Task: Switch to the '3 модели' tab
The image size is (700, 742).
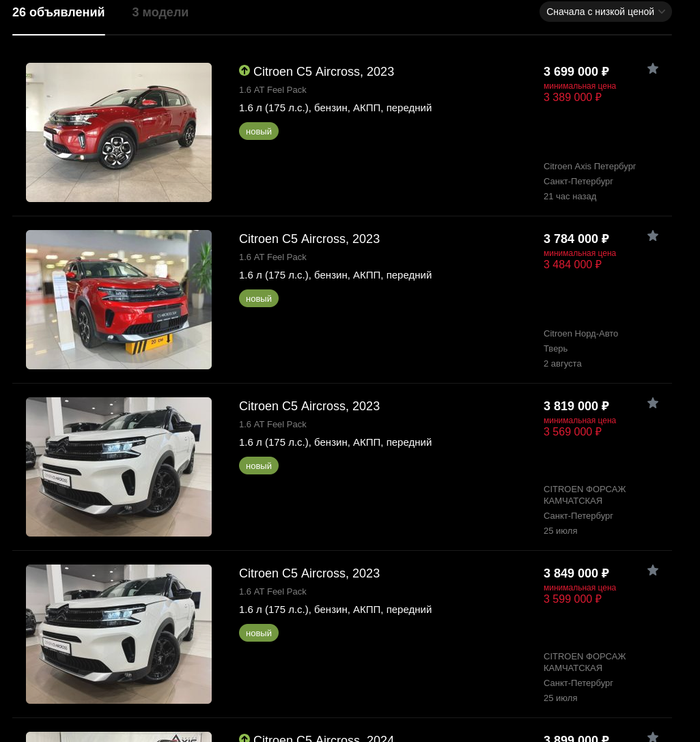Action: pos(160,12)
